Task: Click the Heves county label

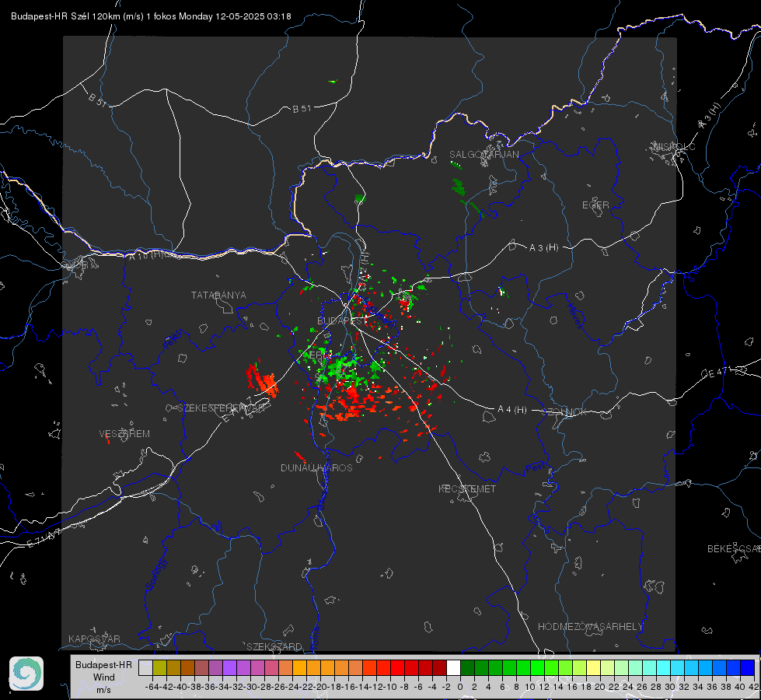Action: click(x=574, y=316)
